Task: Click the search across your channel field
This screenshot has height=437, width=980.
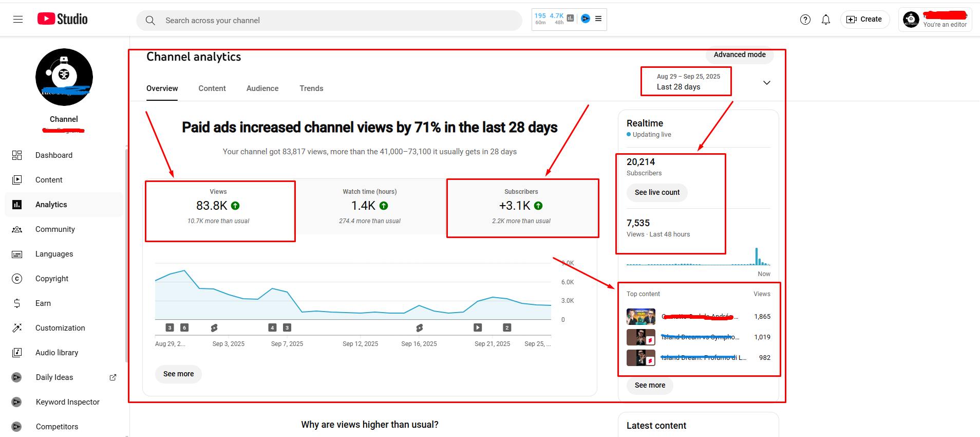Action: [329, 21]
